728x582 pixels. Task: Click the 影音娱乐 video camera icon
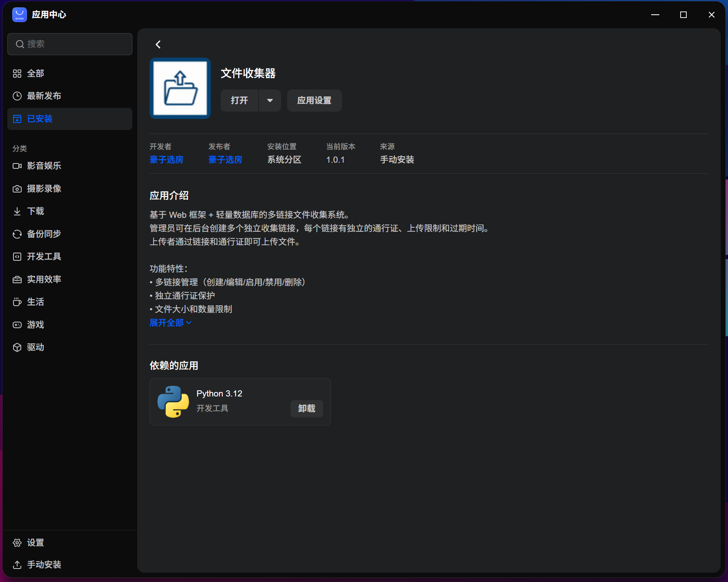click(x=17, y=166)
